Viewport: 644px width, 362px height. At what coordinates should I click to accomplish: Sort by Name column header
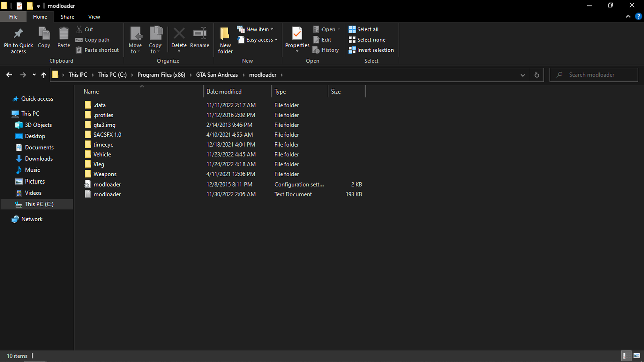pos(142,92)
